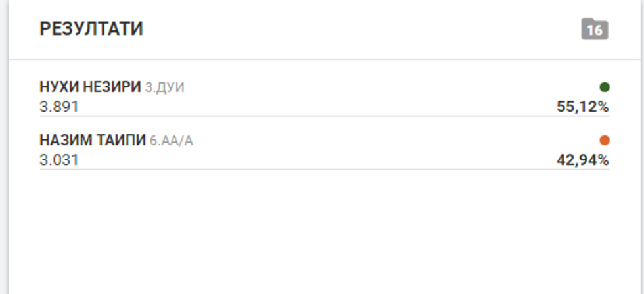Click the green dot beside Нухи Незири
This screenshot has height=294, width=644.
point(605,87)
